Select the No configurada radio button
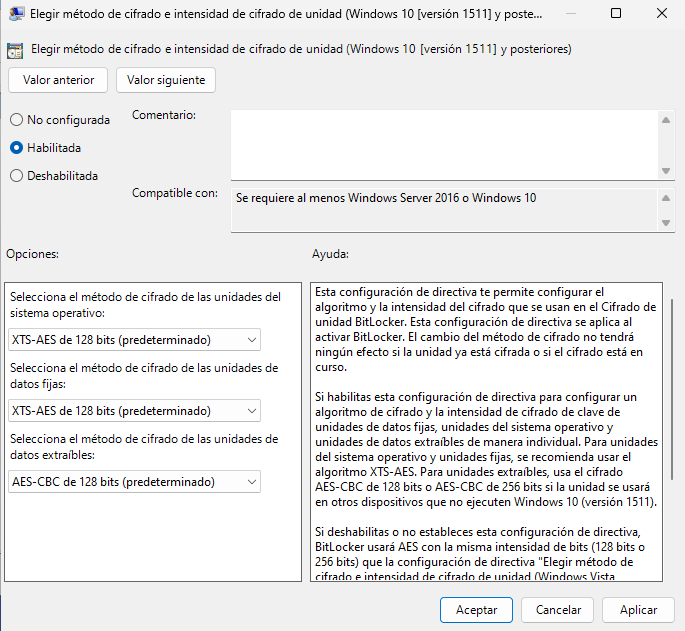685x631 pixels. pyautogui.click(x=16, y=120)
